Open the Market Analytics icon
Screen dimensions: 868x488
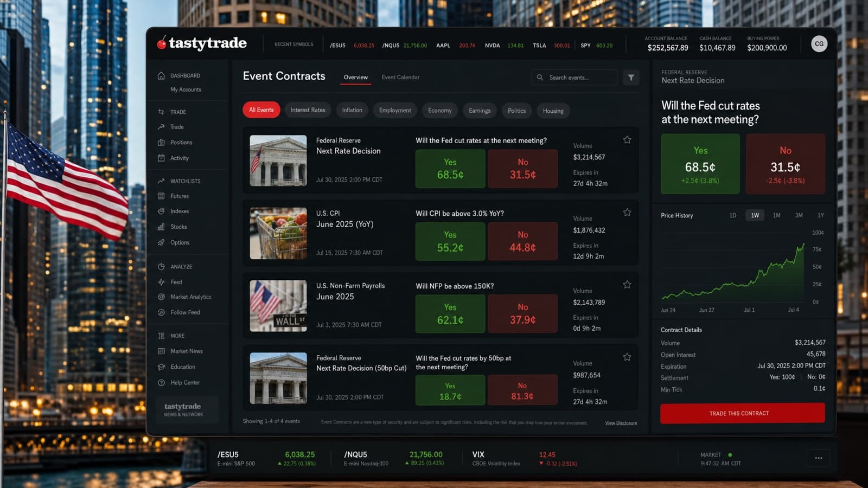pos(161,297)
